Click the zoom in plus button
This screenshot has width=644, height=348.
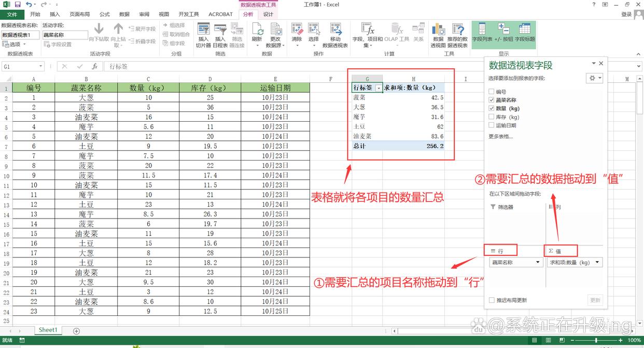click(x=620, y=340)
